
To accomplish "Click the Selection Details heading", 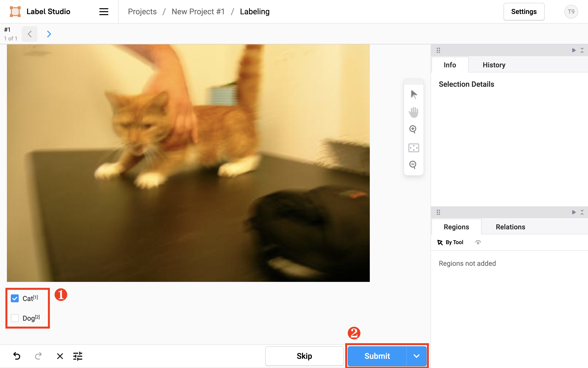I will click(x=466, y=84).
